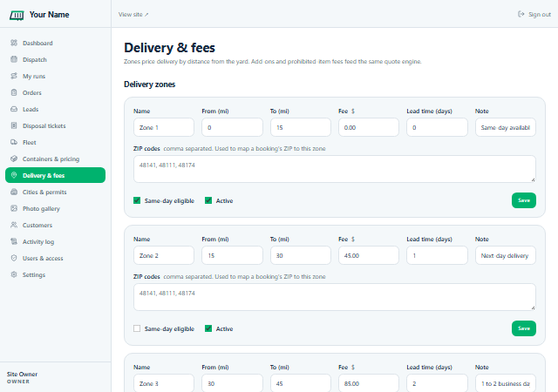Click Your Name site title
The image size is (558, 392).
pyautogui.click(x=49, y=15)
